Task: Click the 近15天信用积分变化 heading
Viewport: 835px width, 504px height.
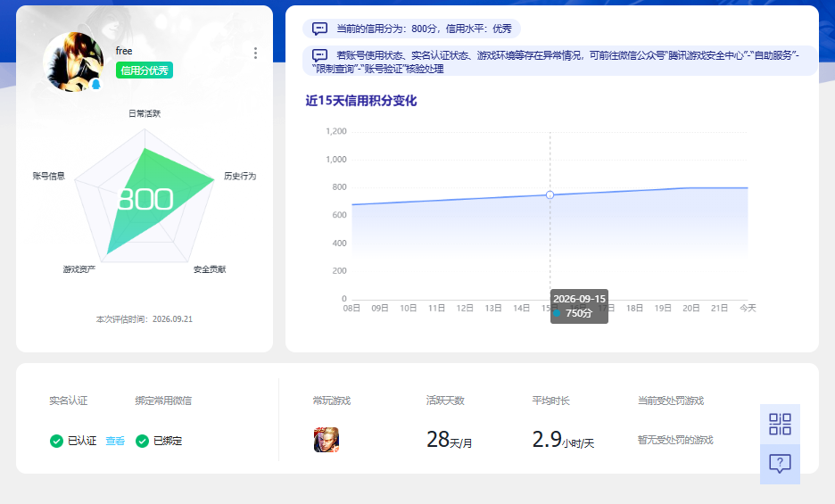Action: (x=361, y=101)
